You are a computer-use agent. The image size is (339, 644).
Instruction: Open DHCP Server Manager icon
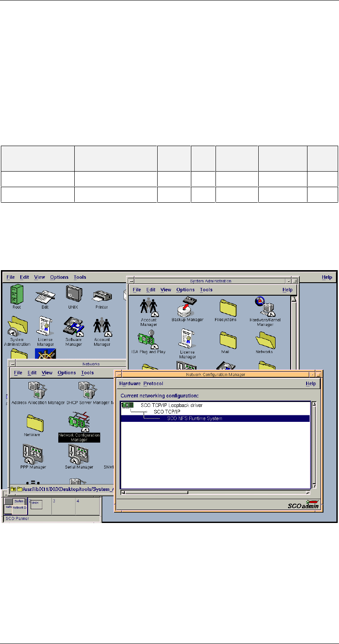[87, 390]
